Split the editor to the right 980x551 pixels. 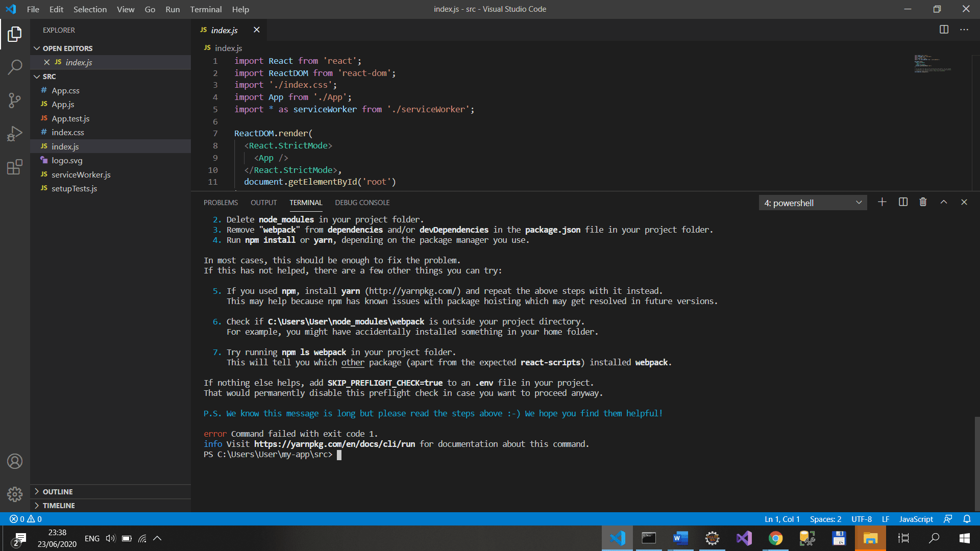coord(944,30)
